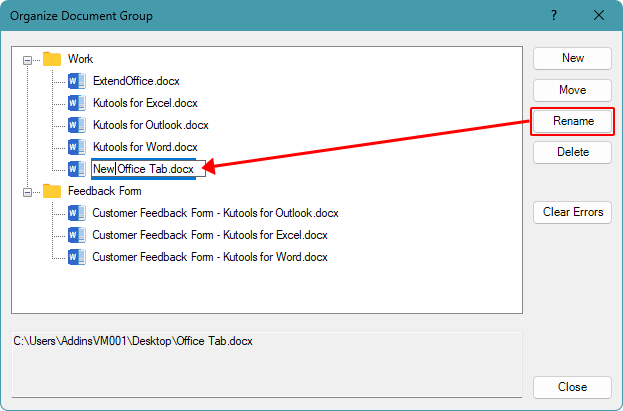
Task: Create a New document group
Action: click(x=572, y=58)
